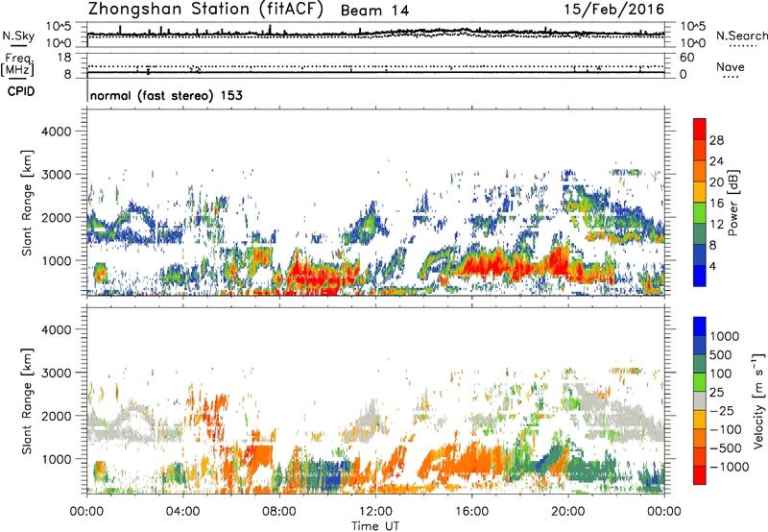Click the "-500" velocity colorbar label

(x=725, y=447)
